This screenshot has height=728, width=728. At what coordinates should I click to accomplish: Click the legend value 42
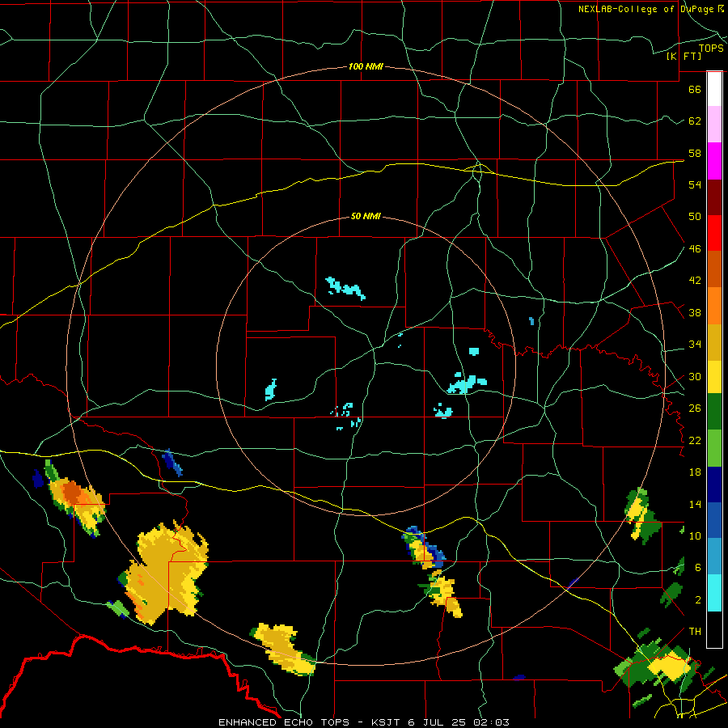(x=695, y=281)
